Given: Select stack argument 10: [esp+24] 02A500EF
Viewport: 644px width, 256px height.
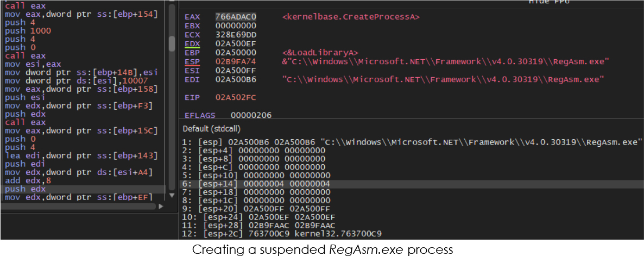Looking at the screenshot, I should pos(258,217).
